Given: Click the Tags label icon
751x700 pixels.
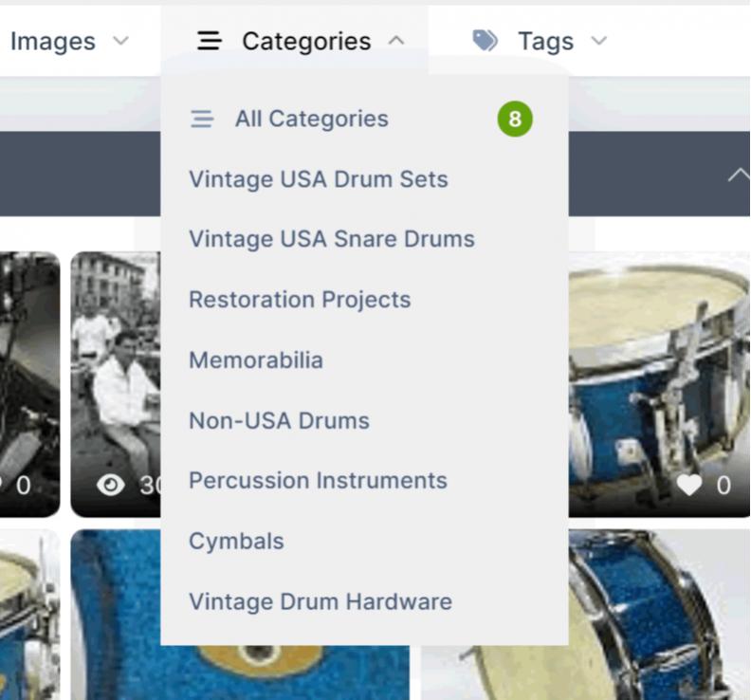Looking at the screenshot, I should click(x=485, y=41).
